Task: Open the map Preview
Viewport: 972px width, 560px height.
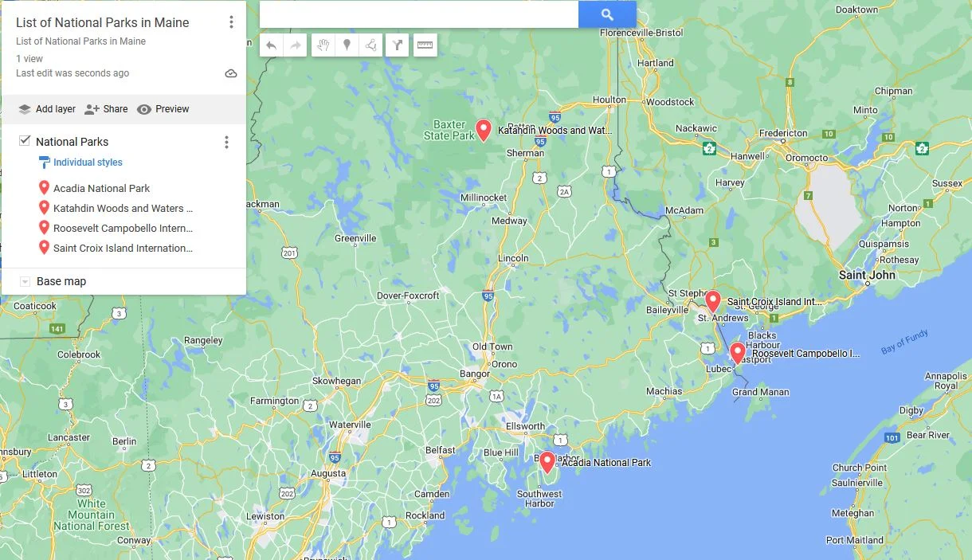Action: [163, 109]
